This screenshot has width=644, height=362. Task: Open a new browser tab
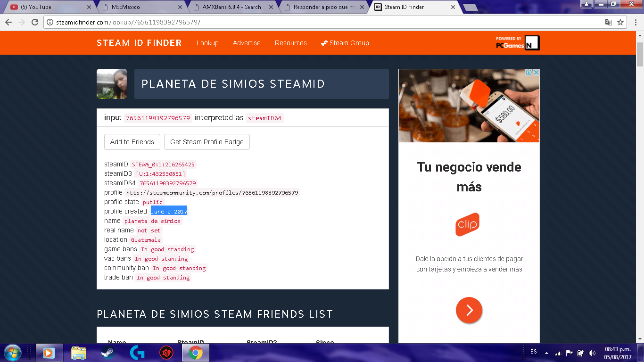pyautogui.click(x=470, y=7)
